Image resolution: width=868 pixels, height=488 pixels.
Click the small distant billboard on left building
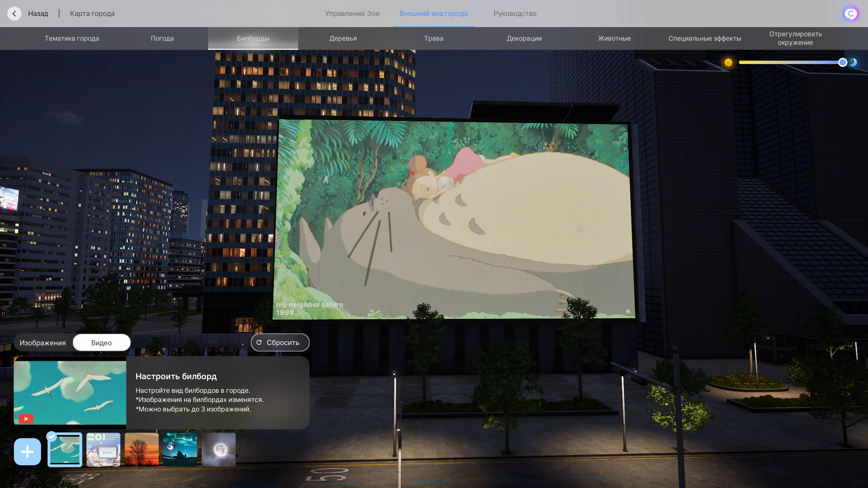click(x=9, y=198)
